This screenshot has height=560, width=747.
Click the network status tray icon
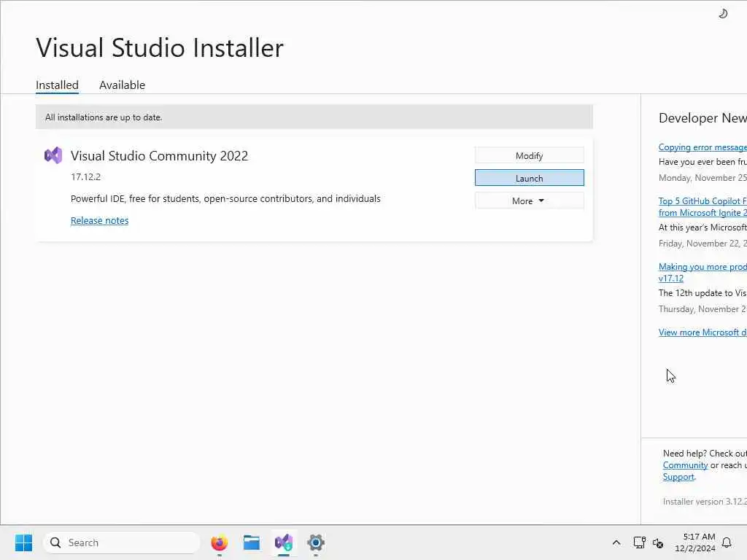pyautogui.click(x=639, y=542)
